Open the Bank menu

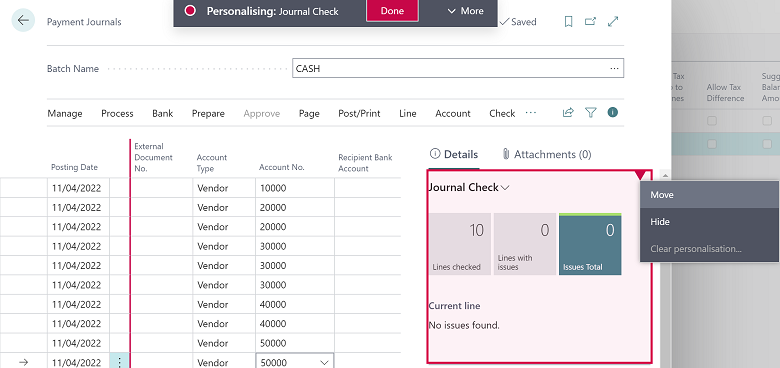(x=163, y=113)
